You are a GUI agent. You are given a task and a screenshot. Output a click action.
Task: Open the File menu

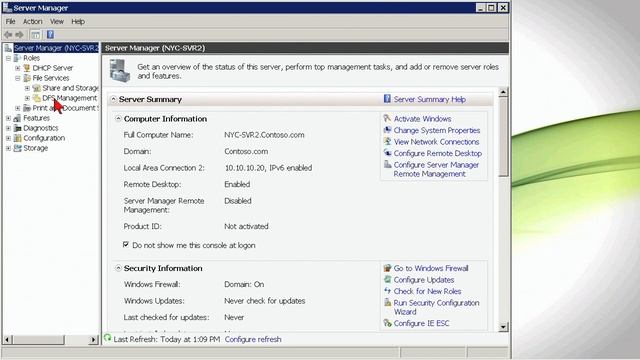click(x=11, y=21)
